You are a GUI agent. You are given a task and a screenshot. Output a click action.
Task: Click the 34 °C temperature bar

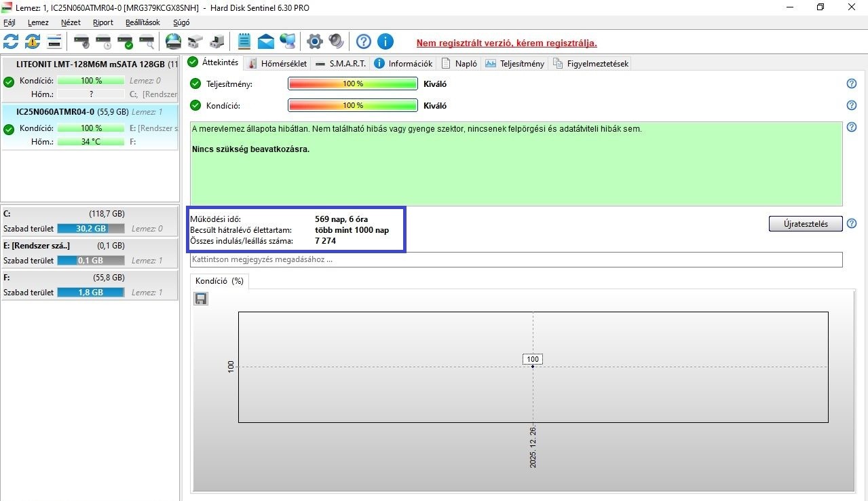tap(91, 142)
